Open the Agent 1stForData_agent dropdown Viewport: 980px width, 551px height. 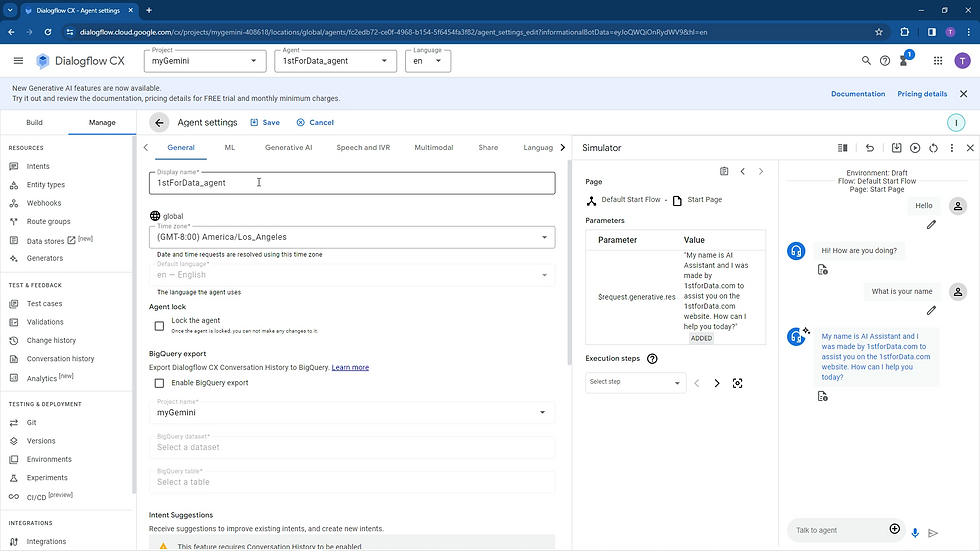tap(335, 61)
